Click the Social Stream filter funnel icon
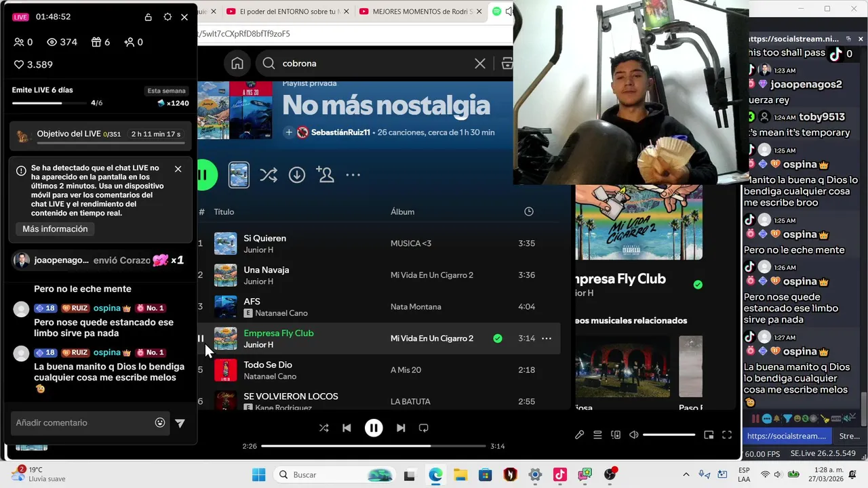The image size is (868, 488). (x=788, y=419)
